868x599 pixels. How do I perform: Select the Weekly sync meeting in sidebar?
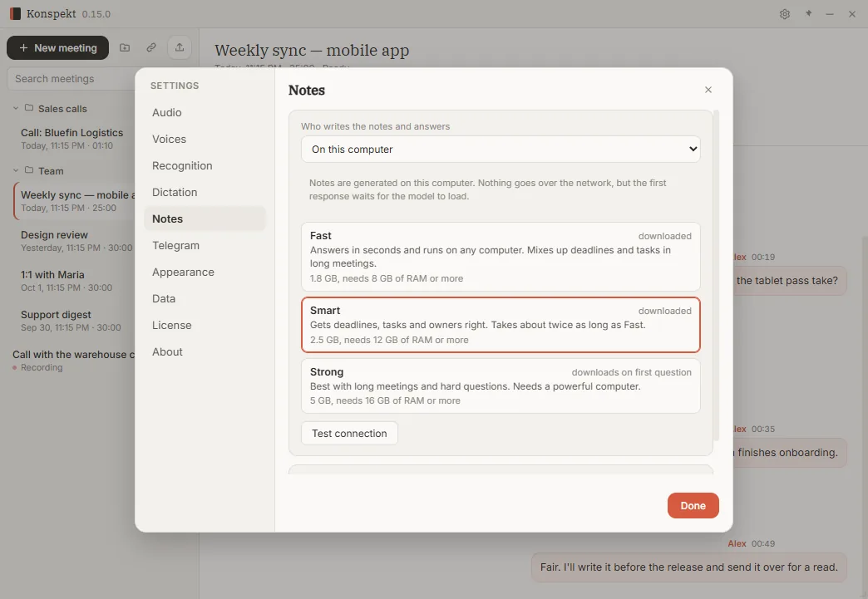(x=74, y=201)
